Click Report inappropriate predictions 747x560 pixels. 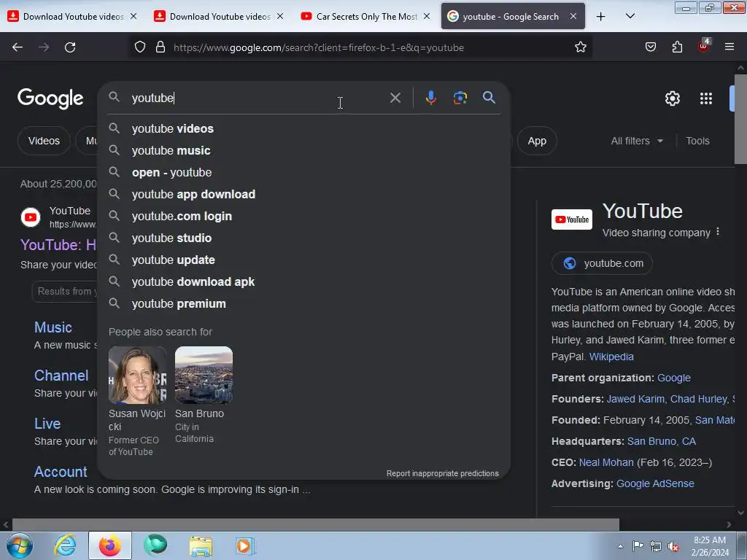443,473
